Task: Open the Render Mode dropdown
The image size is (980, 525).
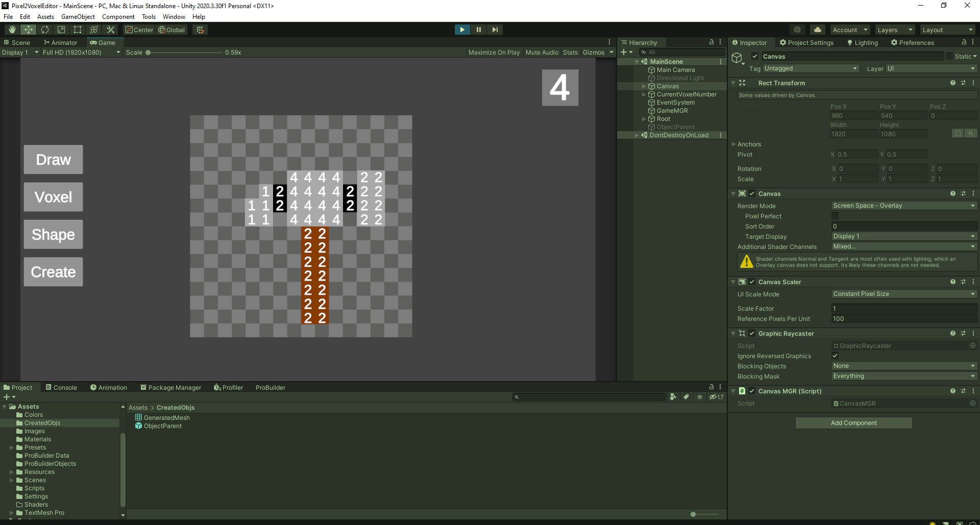Action: [x=904, y=206]
